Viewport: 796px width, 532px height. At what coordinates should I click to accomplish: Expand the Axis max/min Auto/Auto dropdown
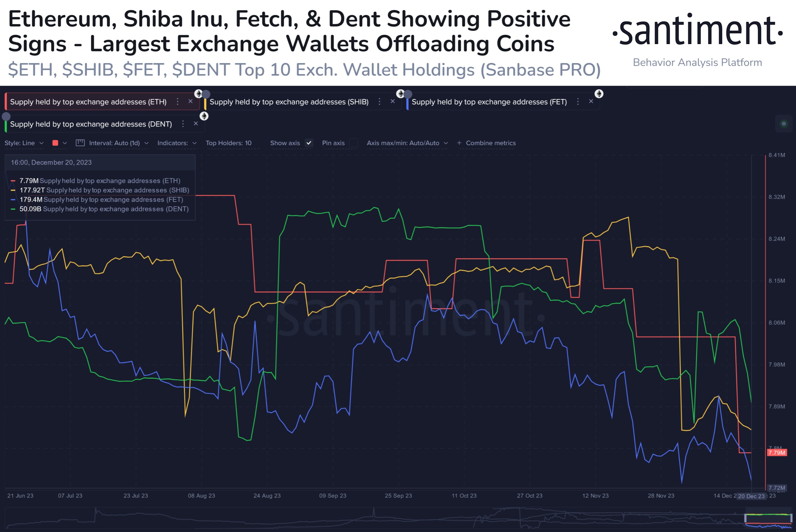(x=407, y=143)
